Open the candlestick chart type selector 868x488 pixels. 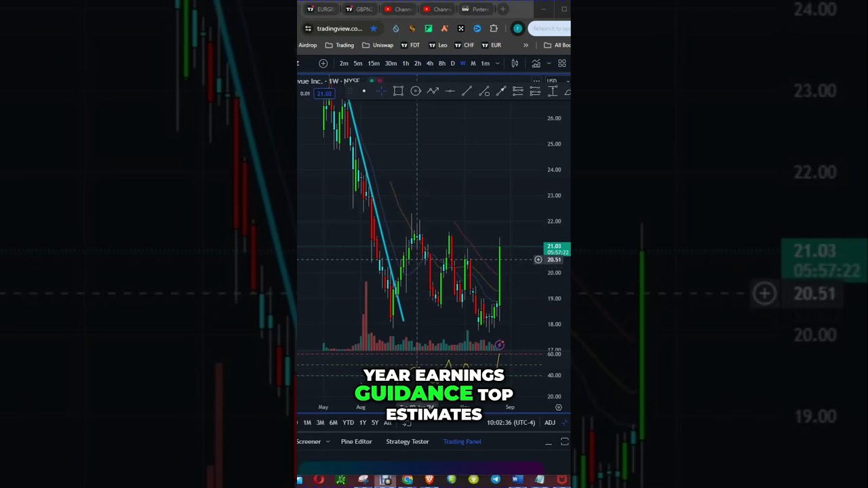pyautogui.click(x=515, y=64)
